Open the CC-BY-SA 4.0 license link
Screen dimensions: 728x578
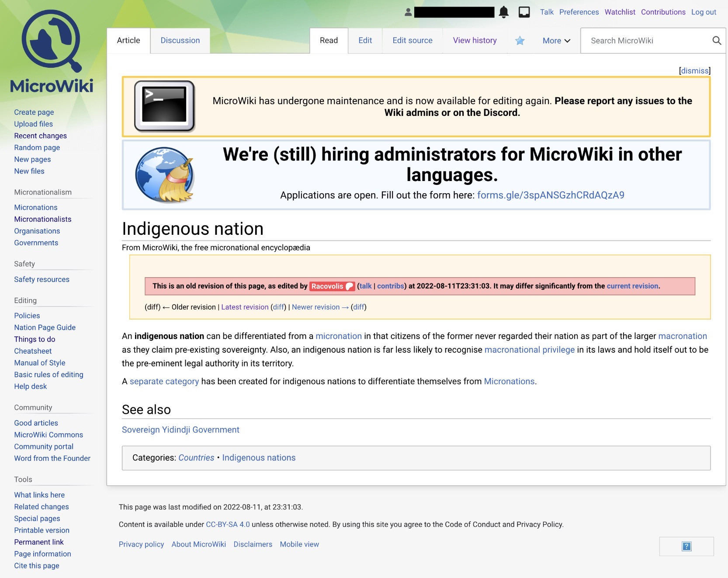coord(228,525)
